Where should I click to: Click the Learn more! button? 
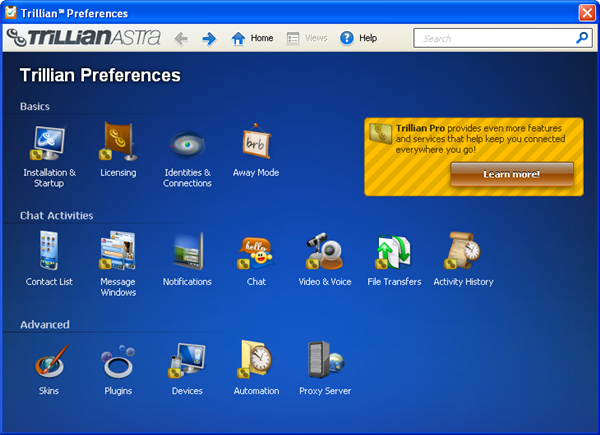point(511,174)
